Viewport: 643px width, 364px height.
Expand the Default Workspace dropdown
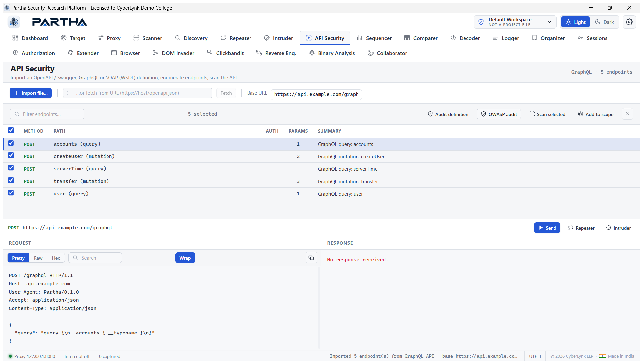(x=515, y=22)
